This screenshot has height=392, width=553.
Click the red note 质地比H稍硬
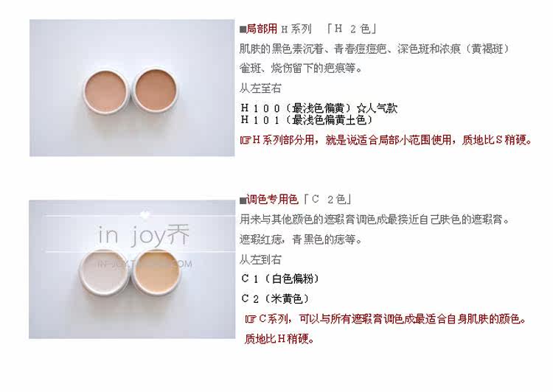279,339
